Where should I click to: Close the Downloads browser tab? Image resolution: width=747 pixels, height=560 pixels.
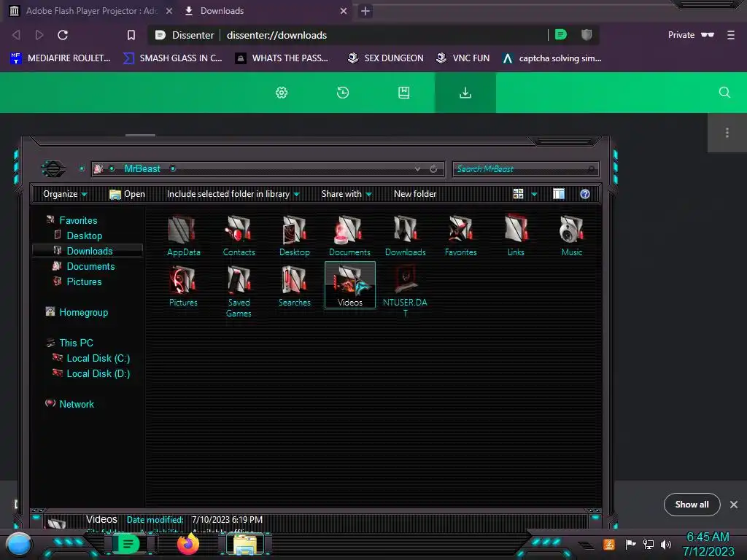(344, 11)
